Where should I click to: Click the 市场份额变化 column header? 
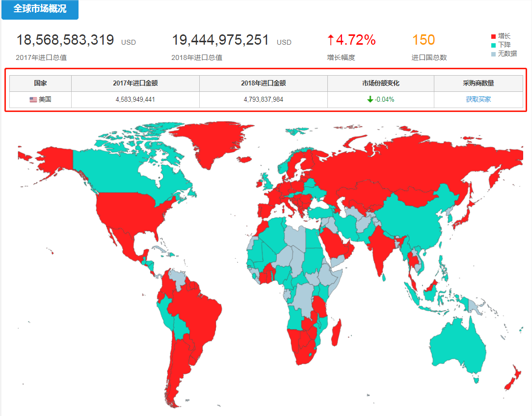tap(380, 83)
